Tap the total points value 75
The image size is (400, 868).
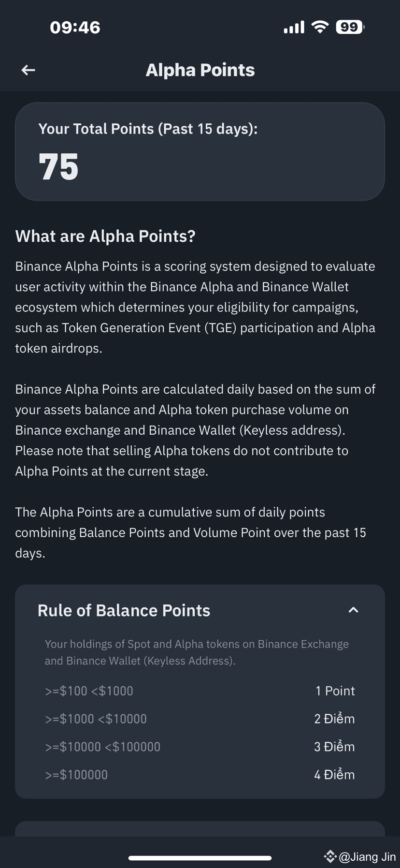58,167
